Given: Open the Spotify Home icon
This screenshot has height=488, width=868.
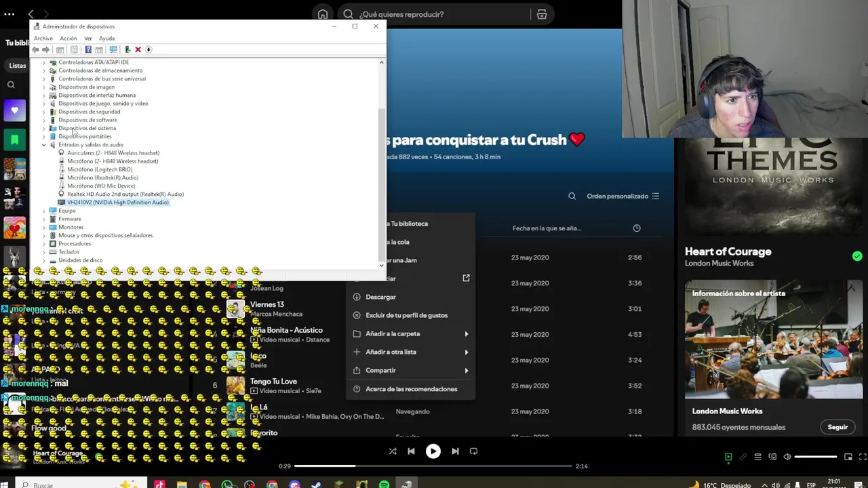Looking at the screenshot, I should click(x=323, y=14).
